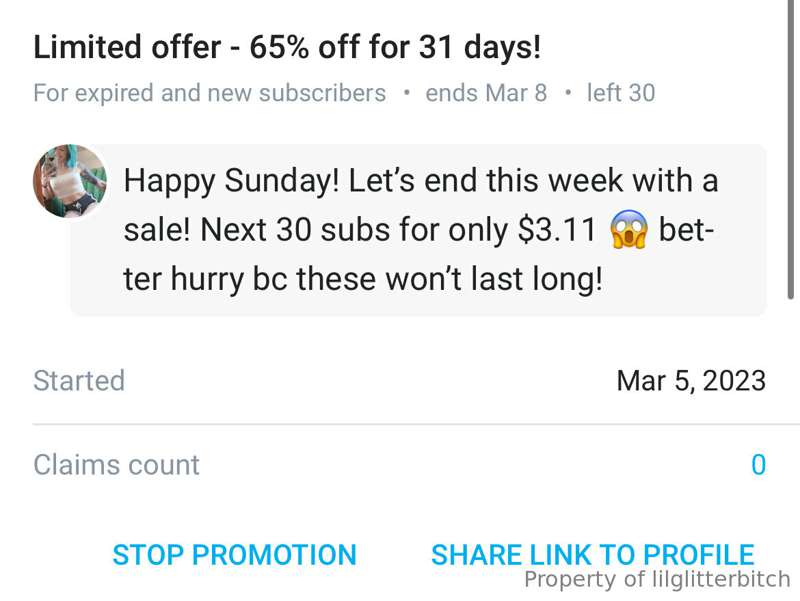This screenshot has width=800, height=601.
Task: Click the $3.11 price in the message
Action: [557, 230]
